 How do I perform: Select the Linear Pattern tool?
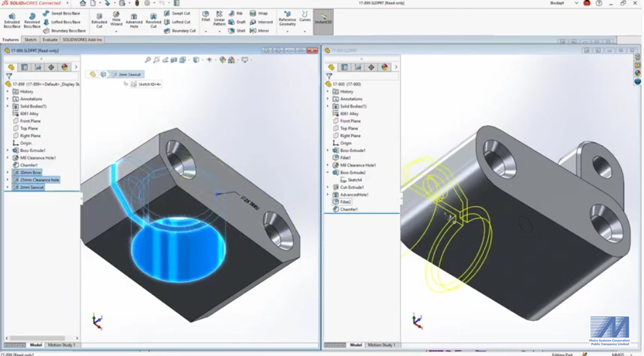coord(219,18)
